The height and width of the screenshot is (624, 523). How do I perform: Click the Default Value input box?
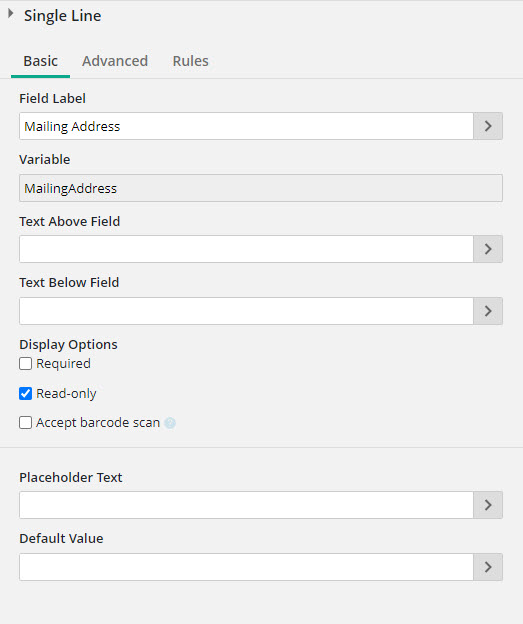click(x=246, y=567)
